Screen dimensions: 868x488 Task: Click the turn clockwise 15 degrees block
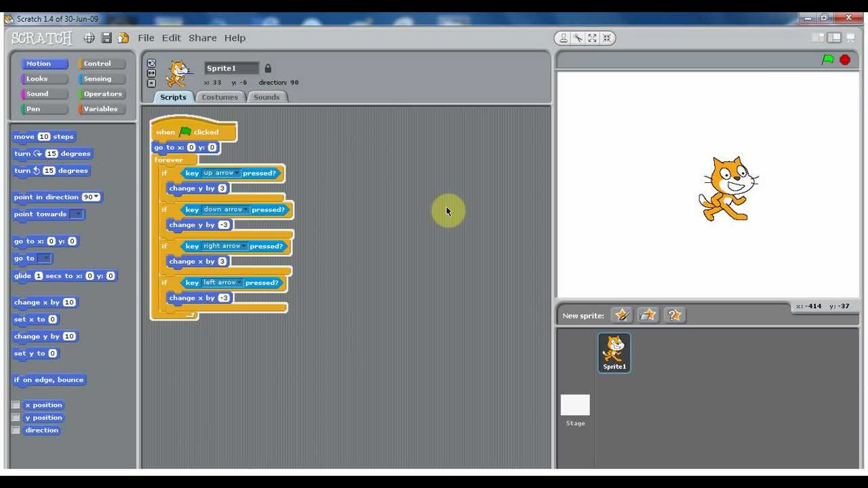(52, 154)
